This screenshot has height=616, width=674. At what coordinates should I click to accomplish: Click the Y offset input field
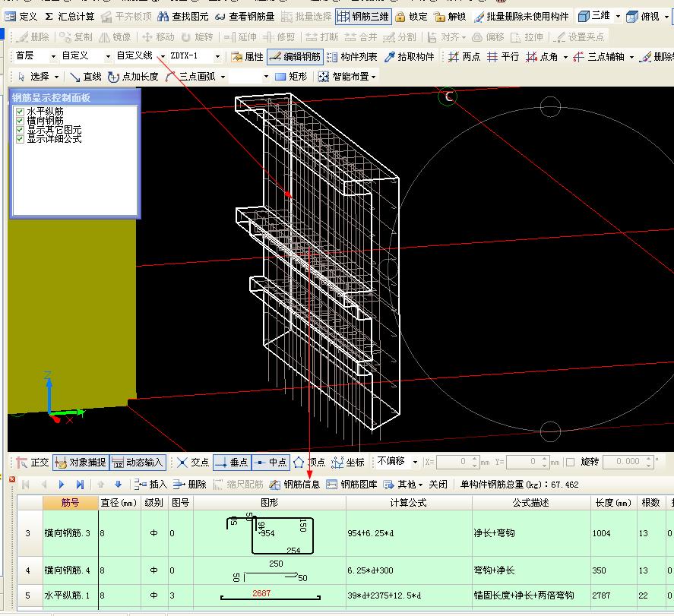point(523,462)
